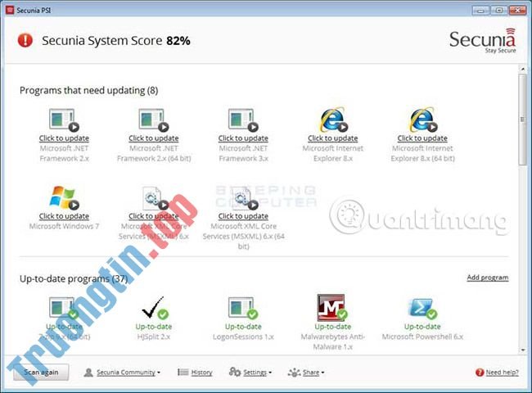Click update link for Internet Explorer 8.x
The height and width of the screenshot is (393, 532).
332,138
